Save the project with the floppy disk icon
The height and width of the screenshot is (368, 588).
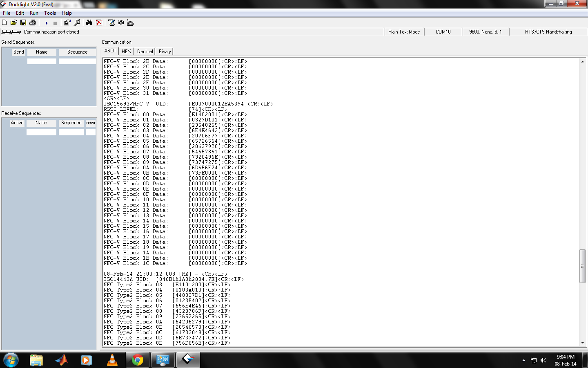coord(23,22)
